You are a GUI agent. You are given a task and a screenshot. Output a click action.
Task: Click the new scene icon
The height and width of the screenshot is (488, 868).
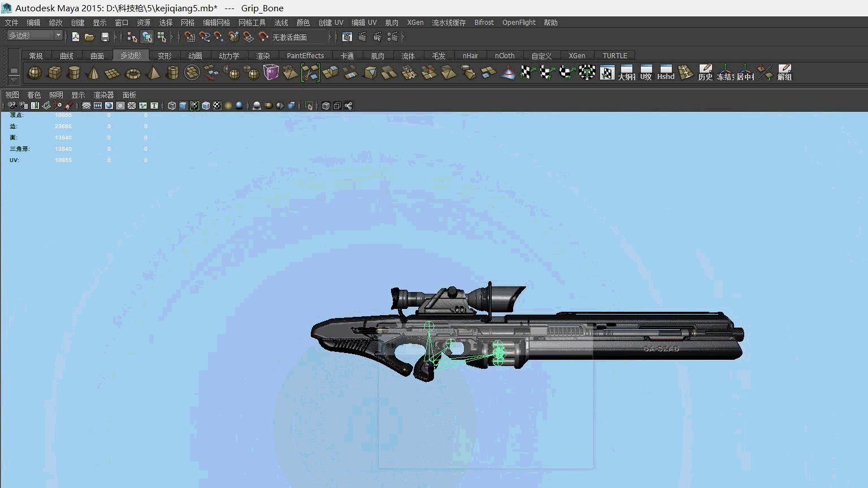point(76,37)
